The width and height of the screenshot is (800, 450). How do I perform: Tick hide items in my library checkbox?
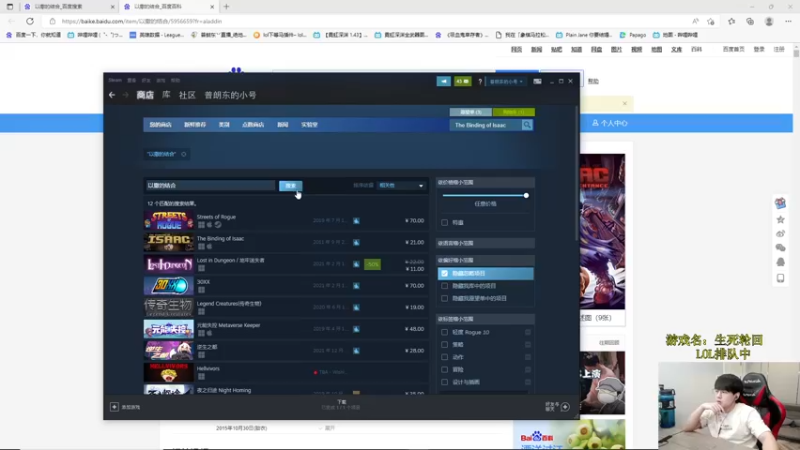pyautogui.click(x=444, y=286)
